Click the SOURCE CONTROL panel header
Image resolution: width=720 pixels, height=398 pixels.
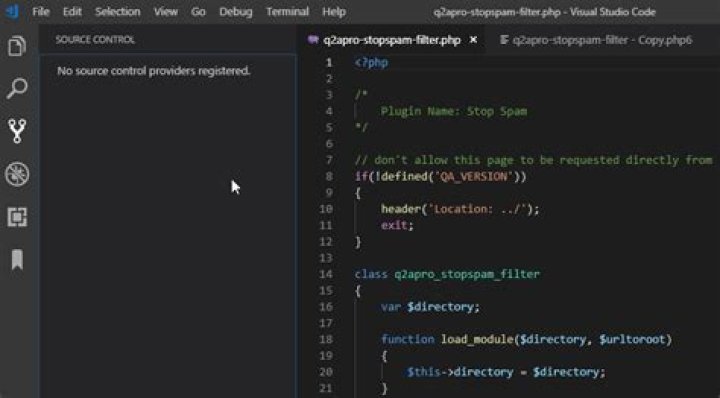[x=95, y=40]
